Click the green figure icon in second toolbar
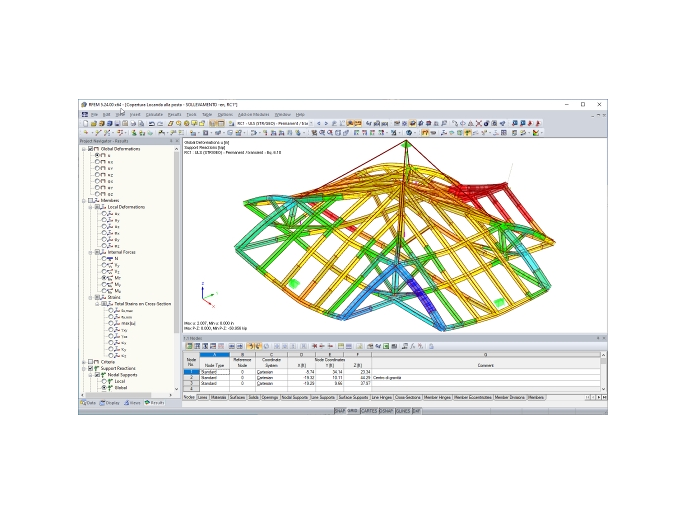Screen dimensions: 686x514 pos(133,133)
